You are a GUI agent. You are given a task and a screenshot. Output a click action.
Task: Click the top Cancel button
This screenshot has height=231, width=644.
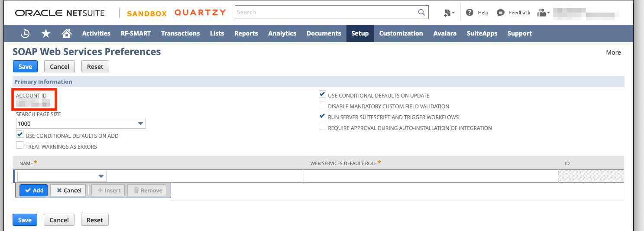point(60,66)
